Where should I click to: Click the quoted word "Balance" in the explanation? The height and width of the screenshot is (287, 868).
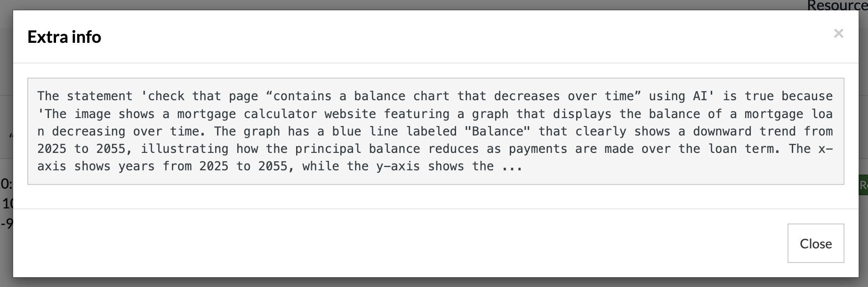coord(498,131)
